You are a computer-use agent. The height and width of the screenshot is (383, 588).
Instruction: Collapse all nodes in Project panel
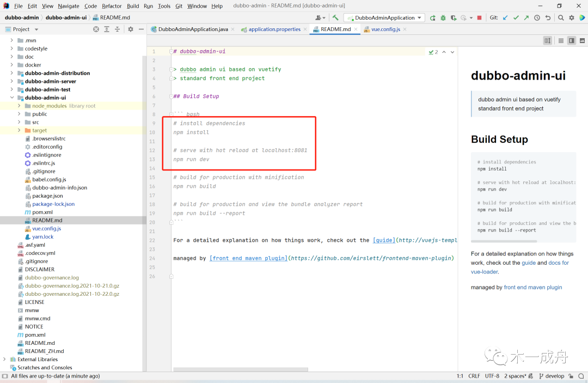pyautogui.click(x=118, y=29)
